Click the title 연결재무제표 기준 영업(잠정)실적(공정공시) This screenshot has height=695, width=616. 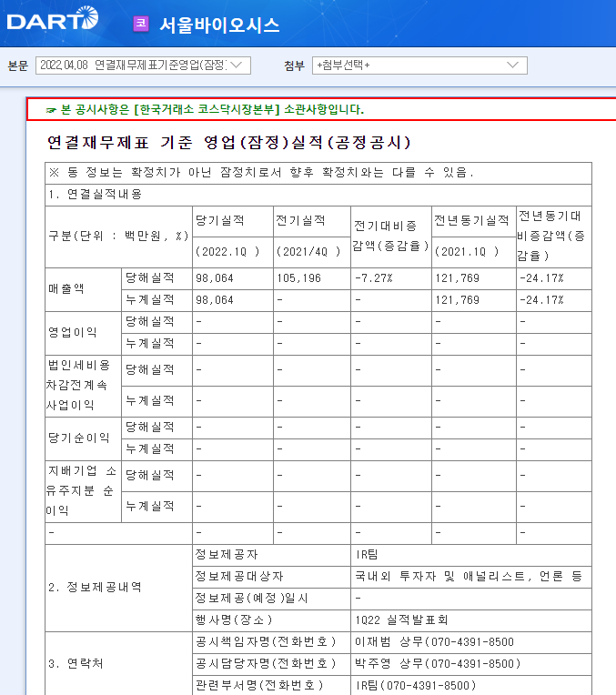click(228, 142)
